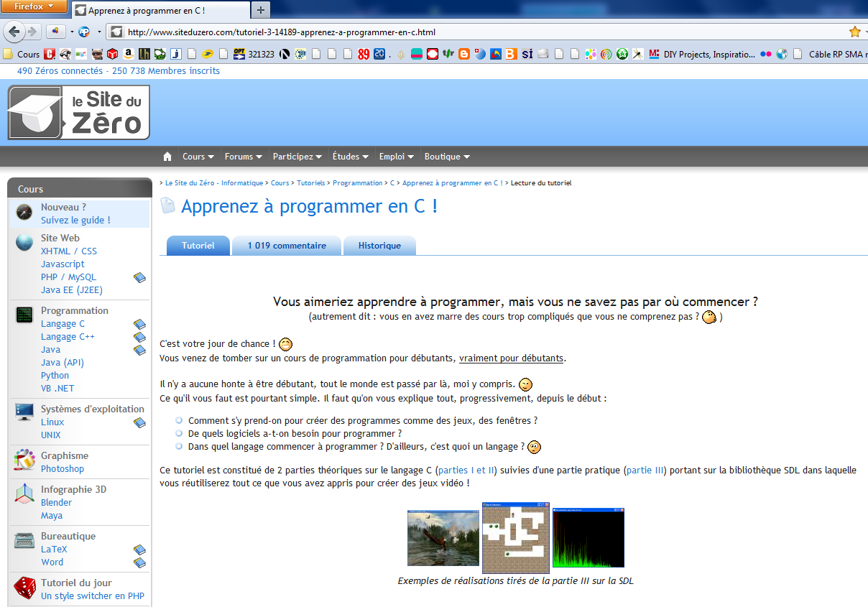Image resolution: width=868 pixels, height=607 pixels.
Task: Click the compass icon next to Nouveau
Action: (24, 213)
